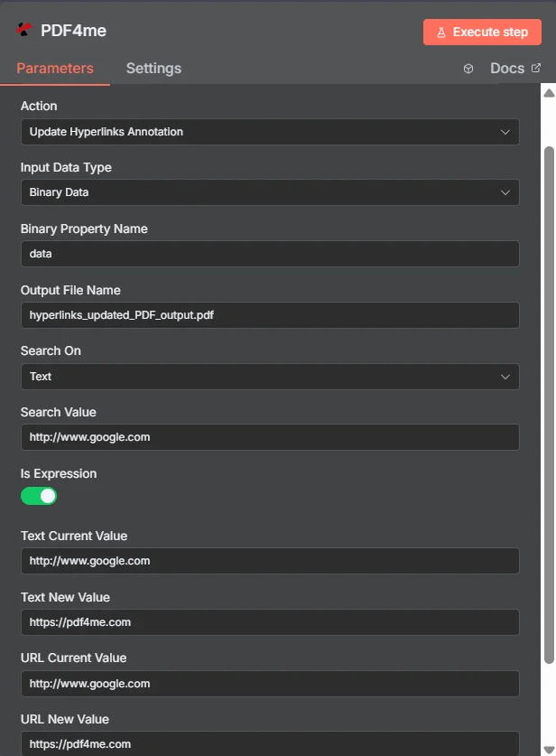Click the Output File Name field
This screenshot has height=756, width=556.
[x=270, y=315]
